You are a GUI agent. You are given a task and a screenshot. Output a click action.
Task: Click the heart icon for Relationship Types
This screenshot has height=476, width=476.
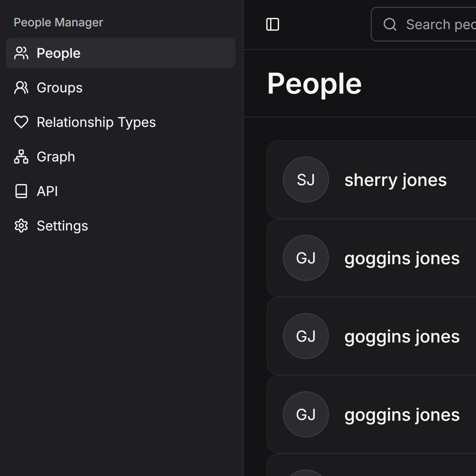pyautogui.click(x=21, y=122)
